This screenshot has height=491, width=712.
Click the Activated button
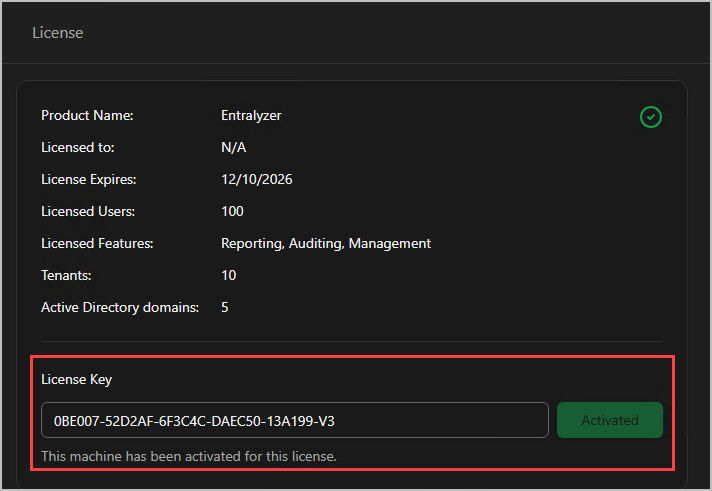[609, 420]
